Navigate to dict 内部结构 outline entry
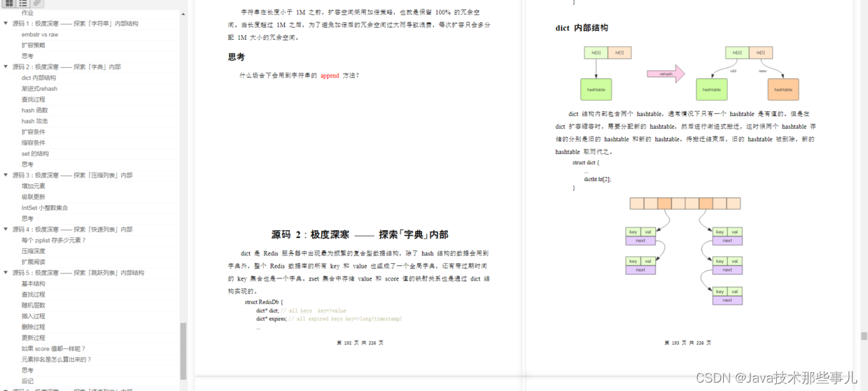Screen dimensions: 868x391 click(38, 78)
